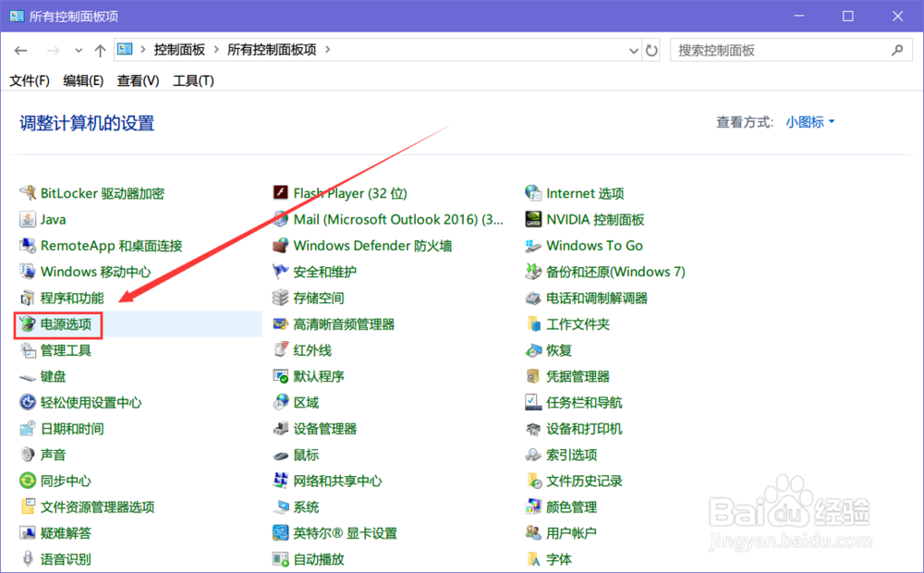Click the Windows To Go icon
924x573 pixels.
click(533, 245)
